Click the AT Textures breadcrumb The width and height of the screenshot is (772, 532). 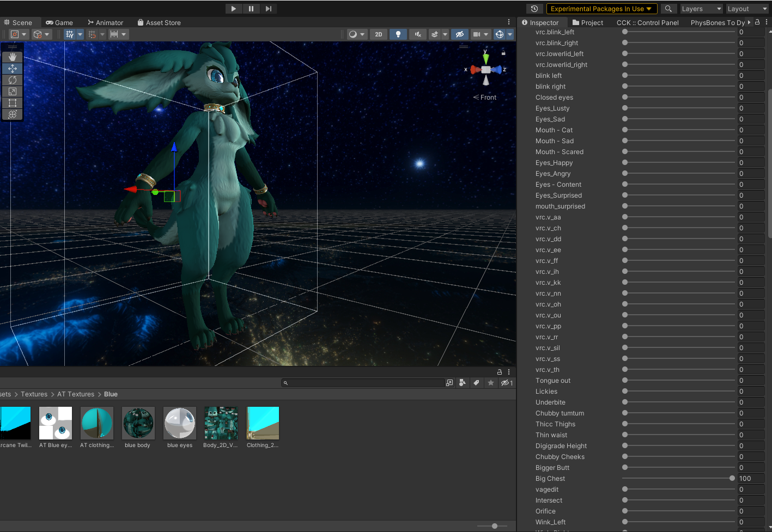[x=76, y=394]
